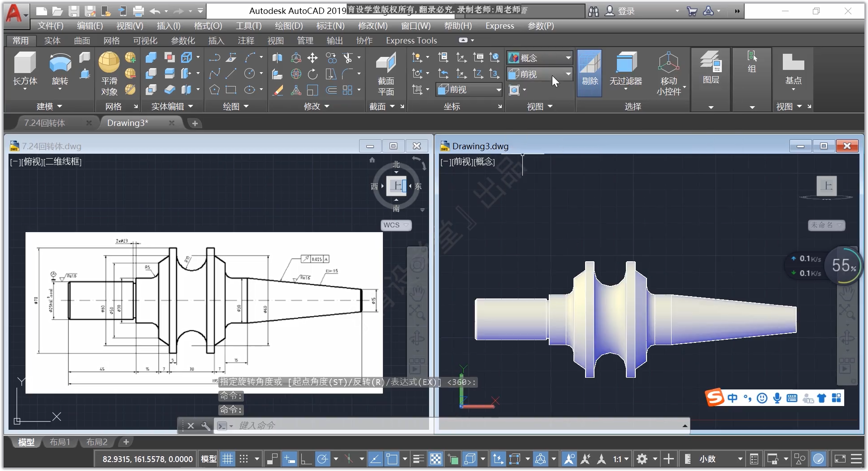Select the Solid Subtract tool
The width and height of the screenshot is (868, 471).
pos(151,74)
